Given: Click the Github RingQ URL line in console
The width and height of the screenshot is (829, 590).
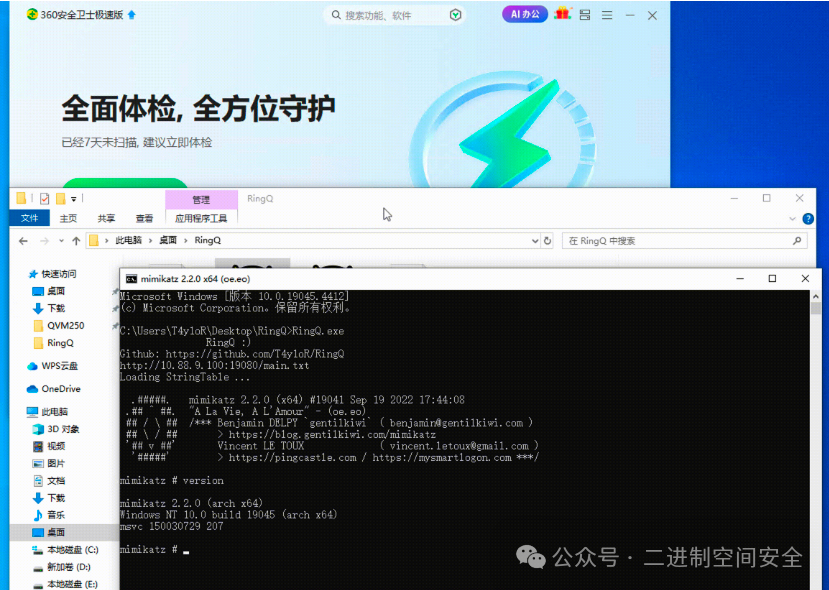Looking at the screenshot, I should 232,354.
